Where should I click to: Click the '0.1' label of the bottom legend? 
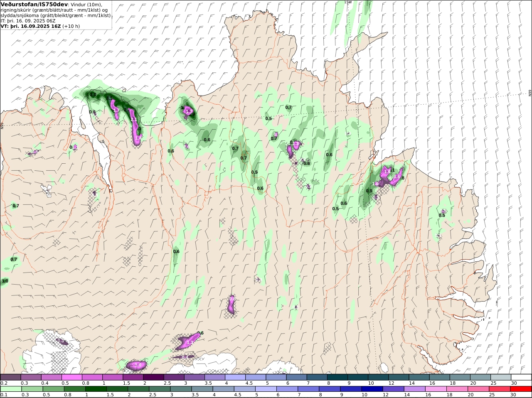4,395
